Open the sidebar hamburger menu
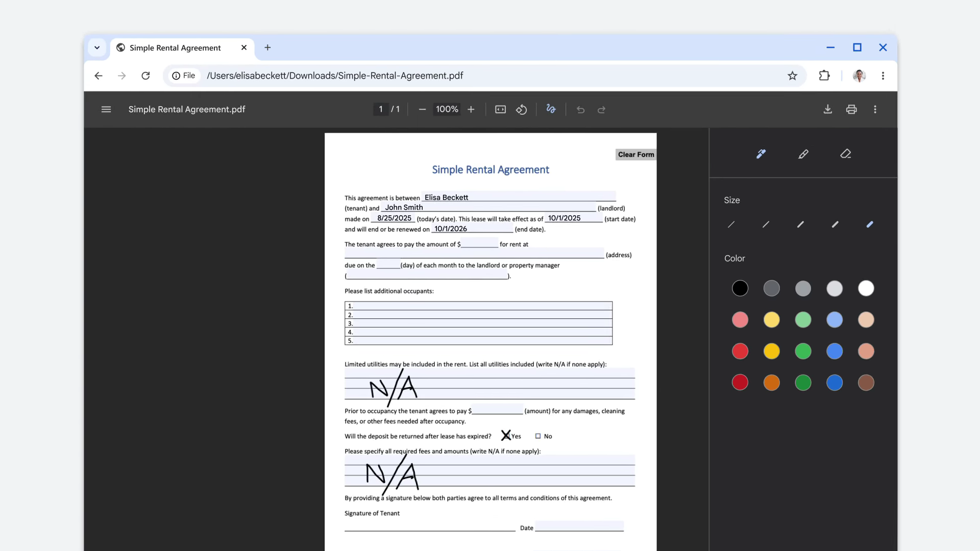980x551 pixels. click(106, 109)
